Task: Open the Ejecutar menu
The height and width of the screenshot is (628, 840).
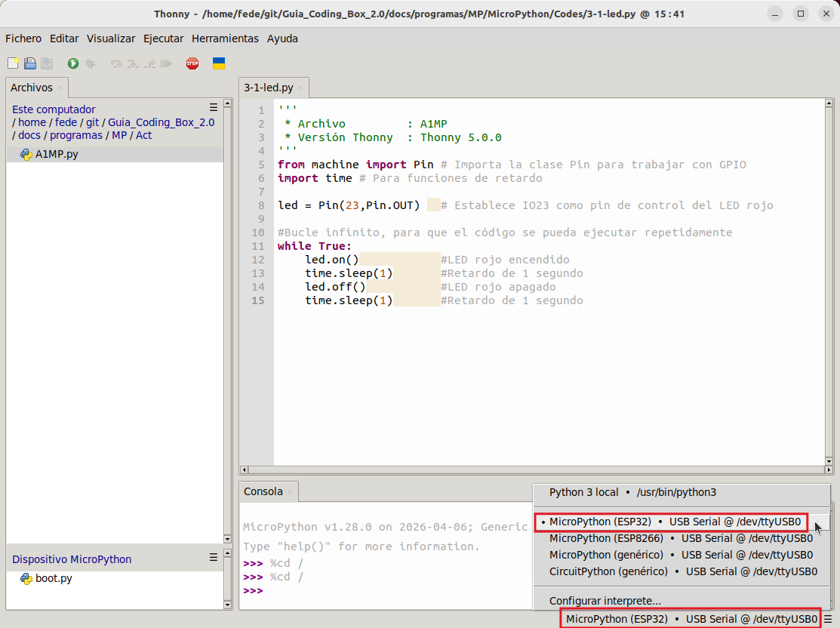Action: point(163,38)
